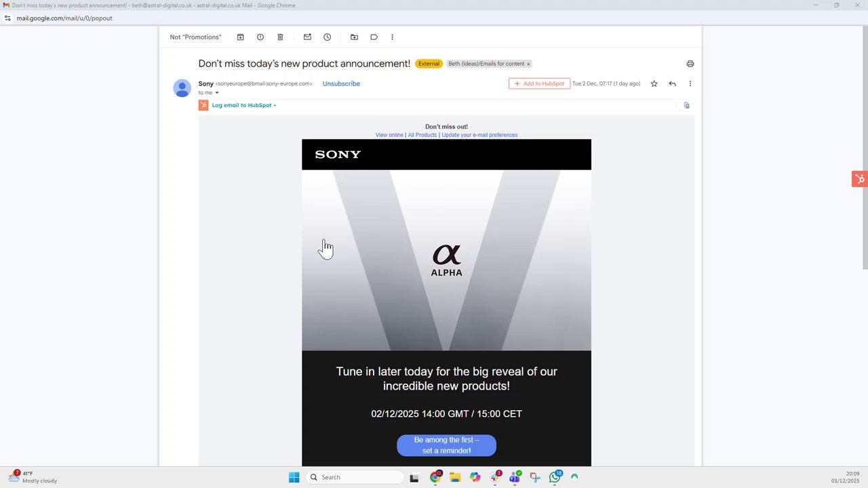Viewport: 868px width, 488px height.
Task: Open the Move to folder icon
Action: (354, 37)
